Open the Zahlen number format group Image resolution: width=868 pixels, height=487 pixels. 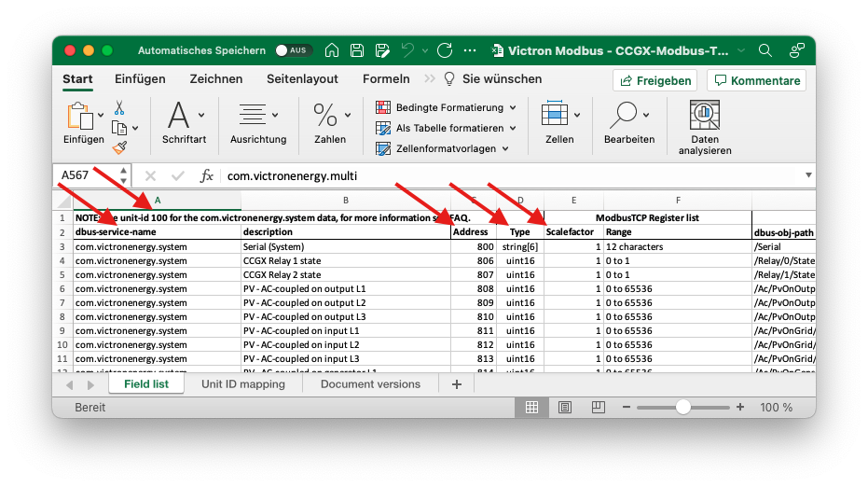click(330, 122)
